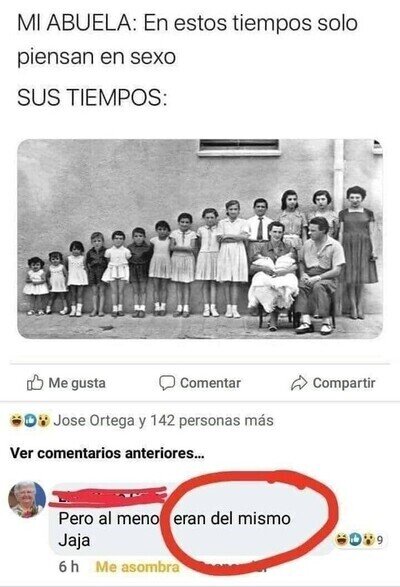Image resolution: width=400 pixels, height=587 pixels.
Task: Click the thumbs-up icon beside Me gusta
Action: [x=35, y=383]
